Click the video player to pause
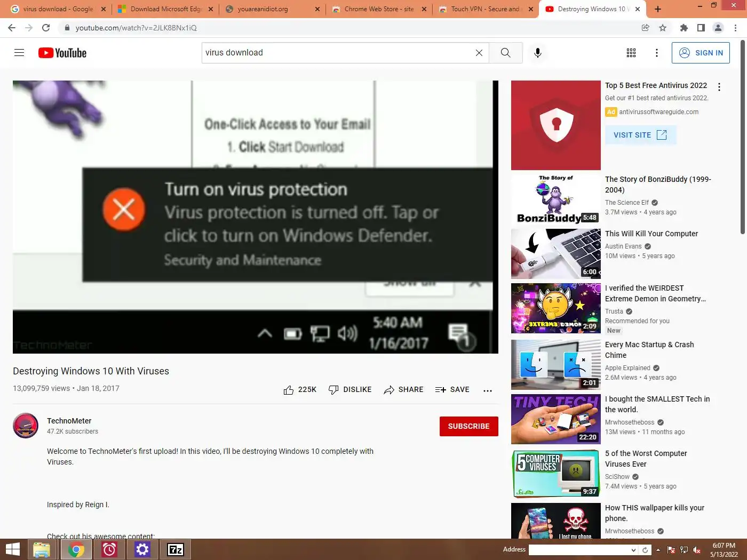 [x=255, y=217]
